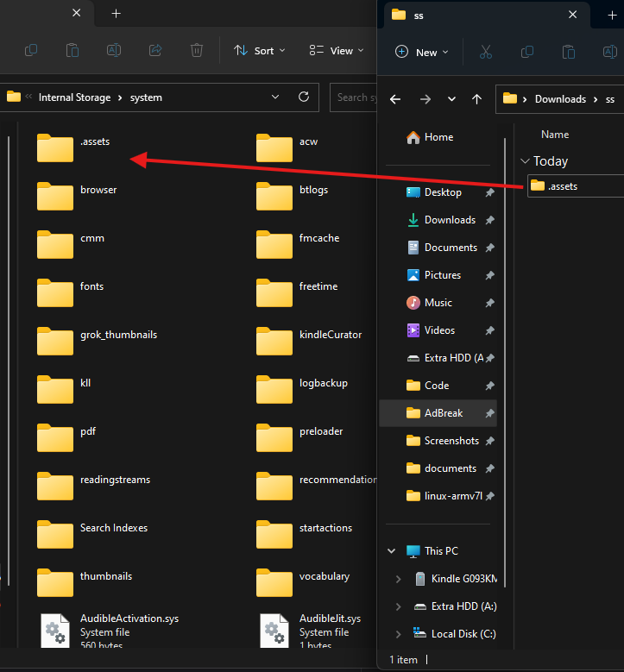The height and width of the screenshot is (672, 624).
Task: Open the View dropdown menu
Action: coord(337,51)
